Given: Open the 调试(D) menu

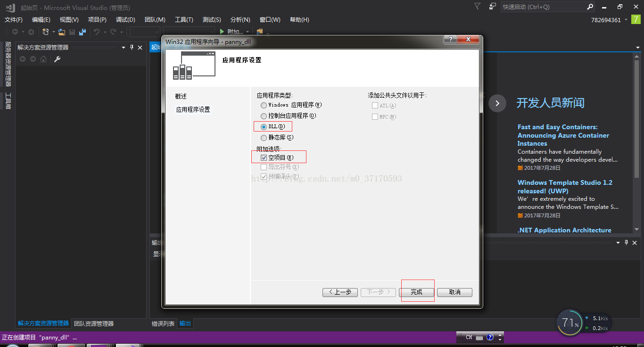Looking at the screenshot, I should (125, 20).
